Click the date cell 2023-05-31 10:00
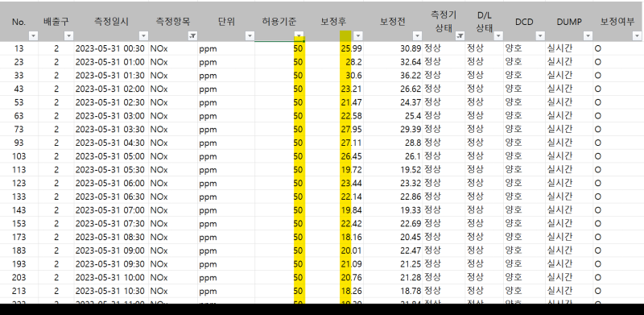This screenshot has height=315, width=644. coord(111,277)
